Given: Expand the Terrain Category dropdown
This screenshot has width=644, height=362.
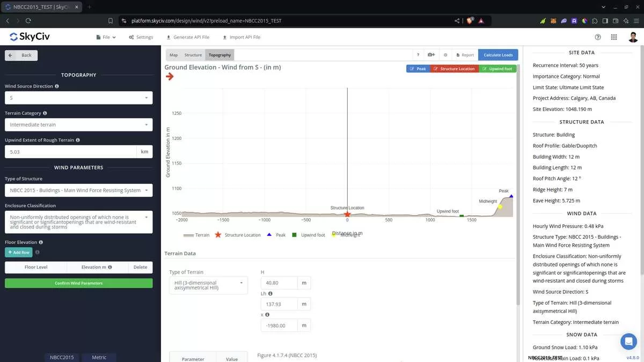Looking at the screenshot, I should point(78,124).
